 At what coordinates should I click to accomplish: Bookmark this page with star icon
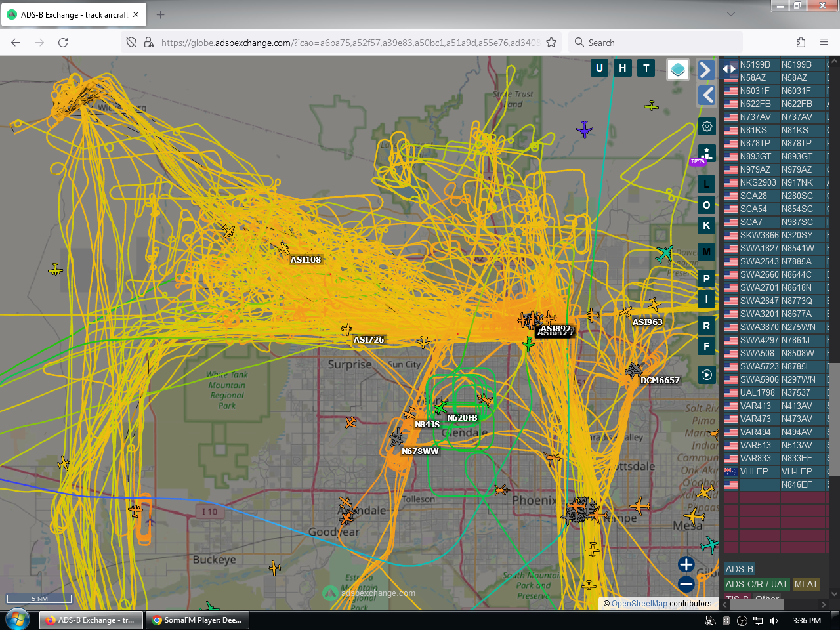(x=551, y=42)
